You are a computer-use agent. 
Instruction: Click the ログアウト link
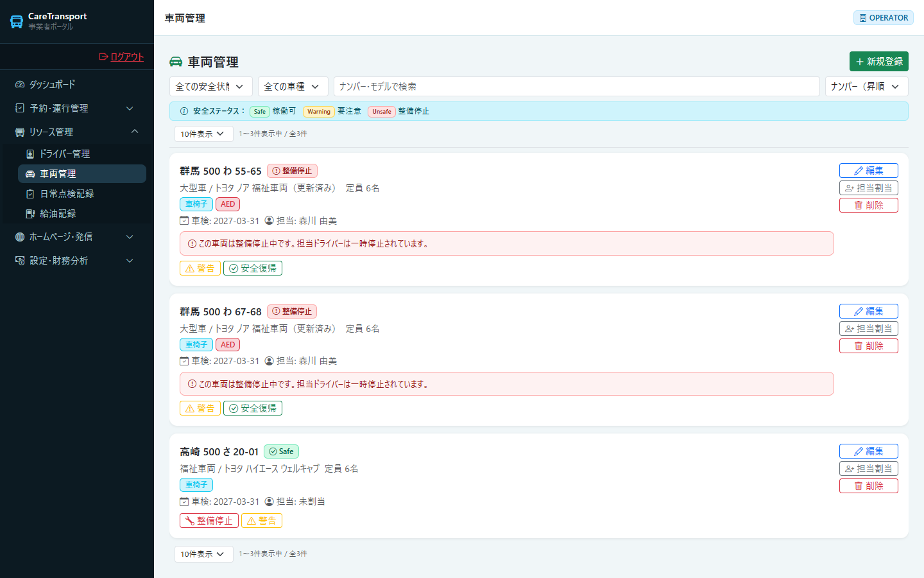[x=121, y=57]
